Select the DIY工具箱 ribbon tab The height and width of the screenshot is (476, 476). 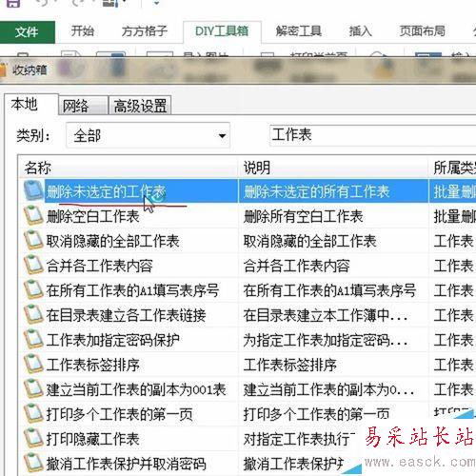[x=222, y=31]
